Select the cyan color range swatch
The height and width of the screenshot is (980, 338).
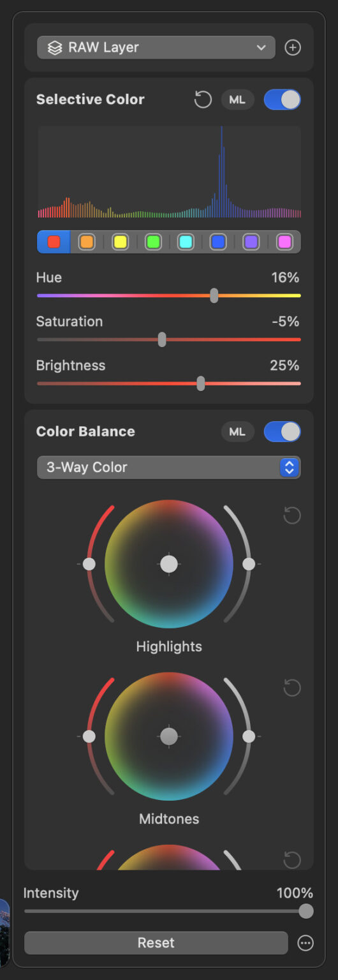186,242
